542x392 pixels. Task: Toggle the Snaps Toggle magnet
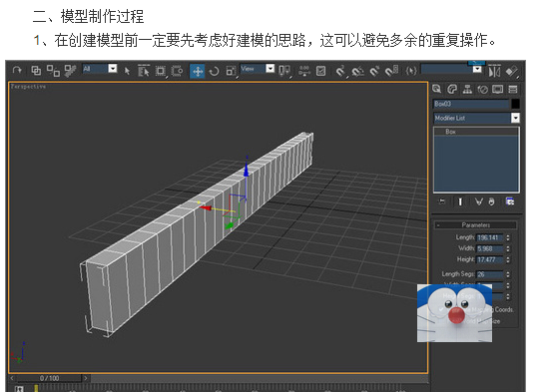tap(340, 71)
